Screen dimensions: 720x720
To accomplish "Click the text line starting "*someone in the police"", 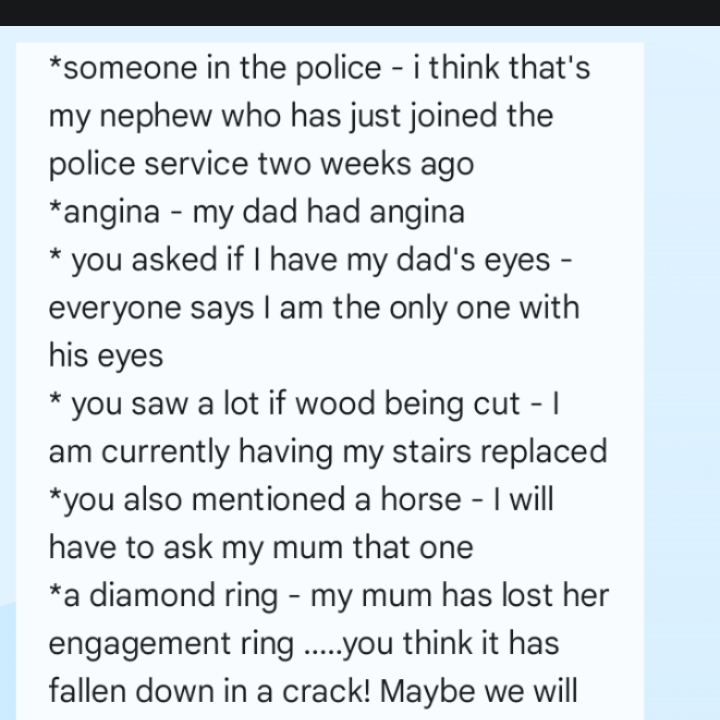I will click(319, 68).
